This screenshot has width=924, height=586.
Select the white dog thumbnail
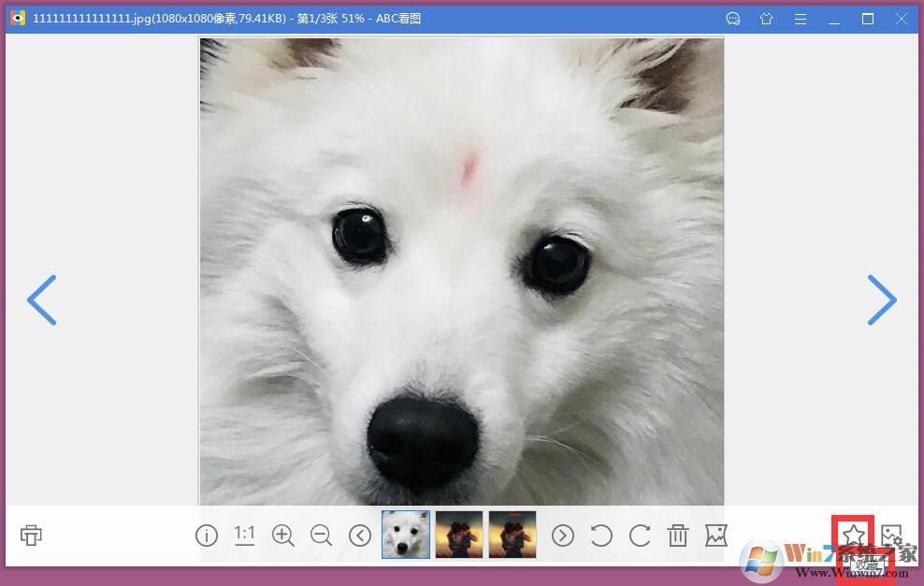pos(406,535)
